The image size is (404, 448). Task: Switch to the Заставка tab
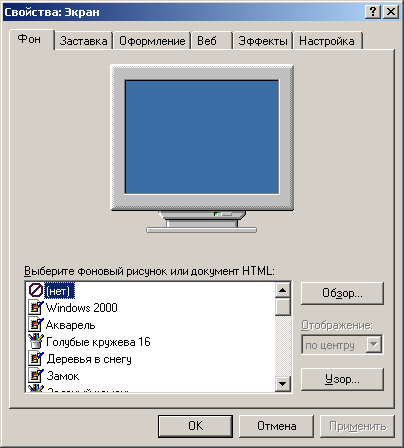click(x=83, y=41)
